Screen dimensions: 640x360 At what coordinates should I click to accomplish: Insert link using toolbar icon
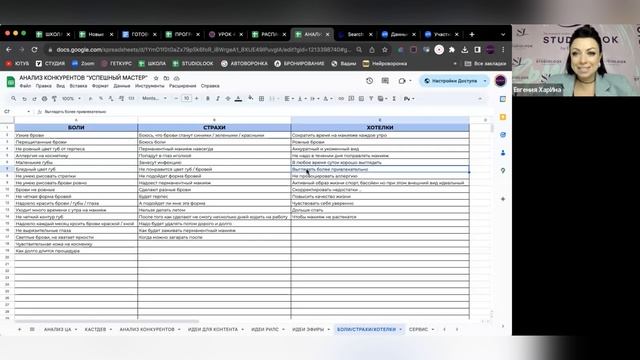pos(341,98)
